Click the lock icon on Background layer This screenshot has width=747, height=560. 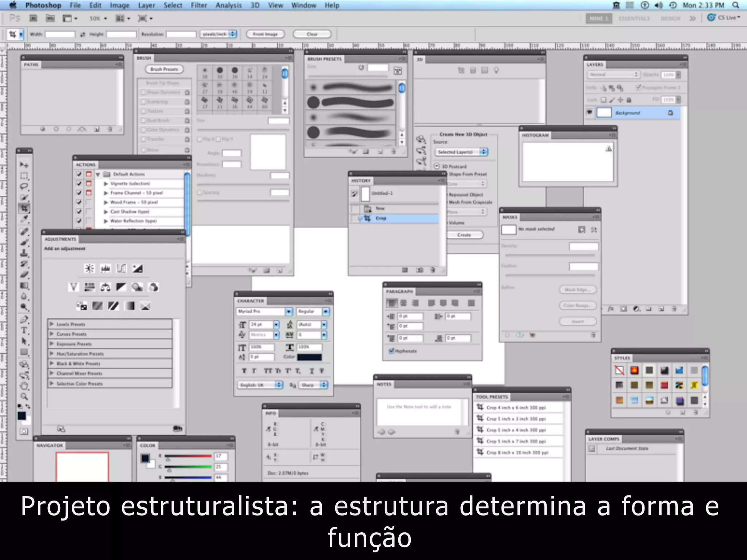[x=670, y=113]
